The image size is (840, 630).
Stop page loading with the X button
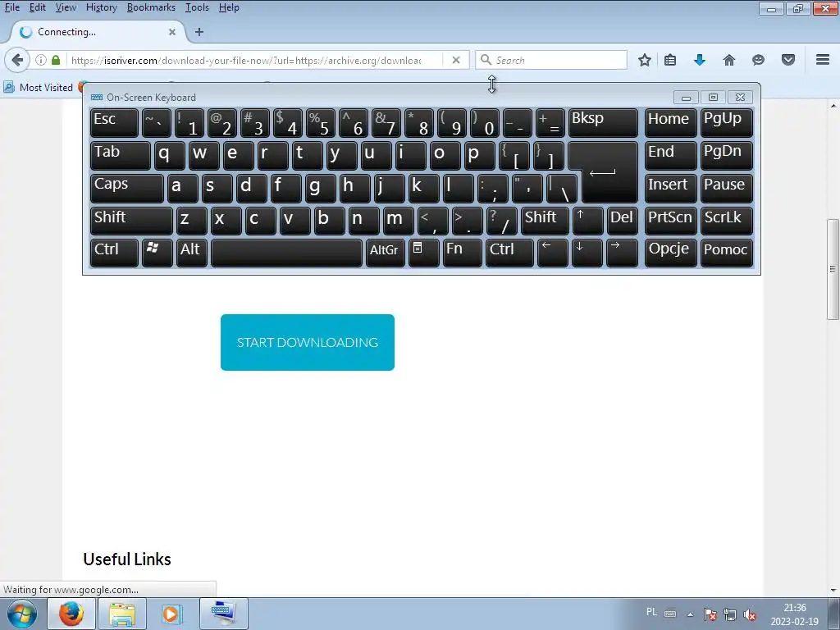(x=456, y=60)
